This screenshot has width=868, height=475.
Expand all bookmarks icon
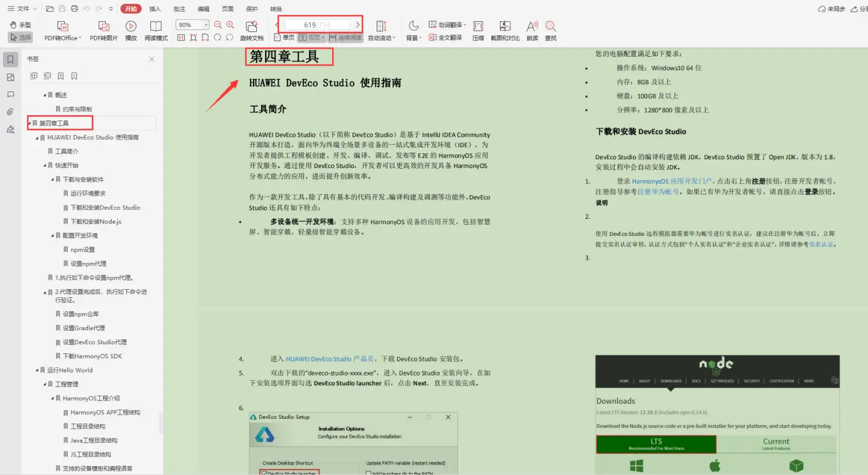[34, 76]
